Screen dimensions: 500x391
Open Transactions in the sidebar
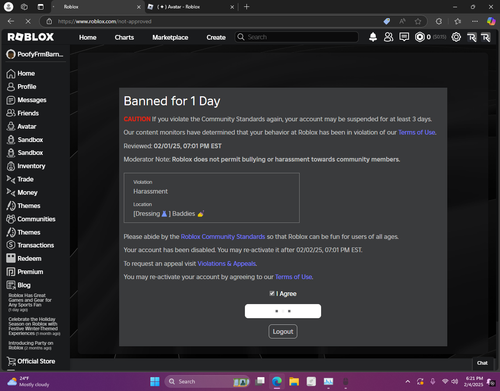pos(30,245)
